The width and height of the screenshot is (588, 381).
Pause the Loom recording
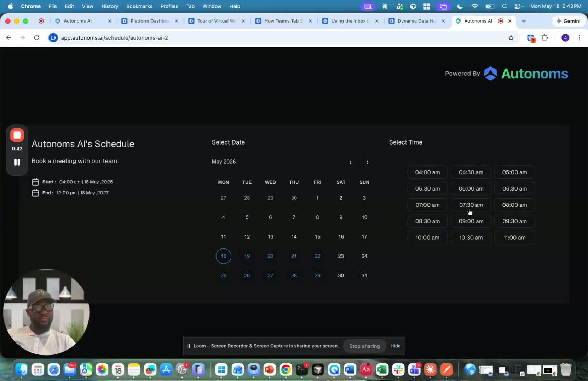point(17,162)
